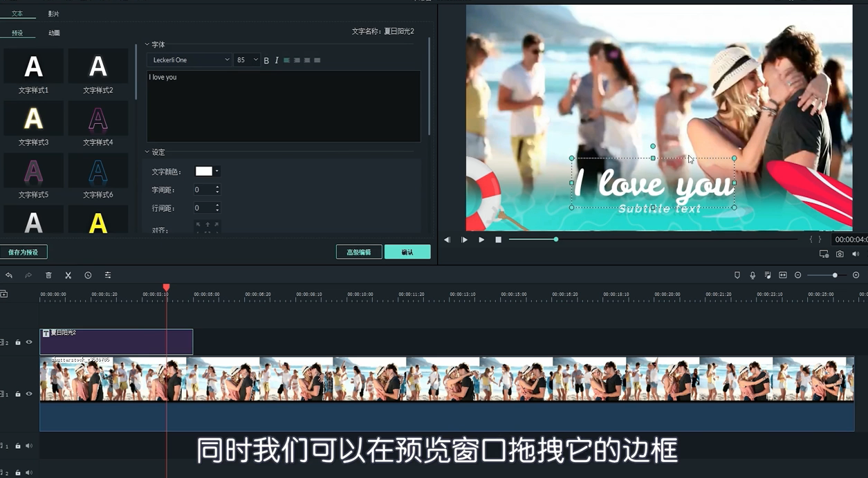
Task: Justify text with last alignment icon
Action: (x=317, y=60)
